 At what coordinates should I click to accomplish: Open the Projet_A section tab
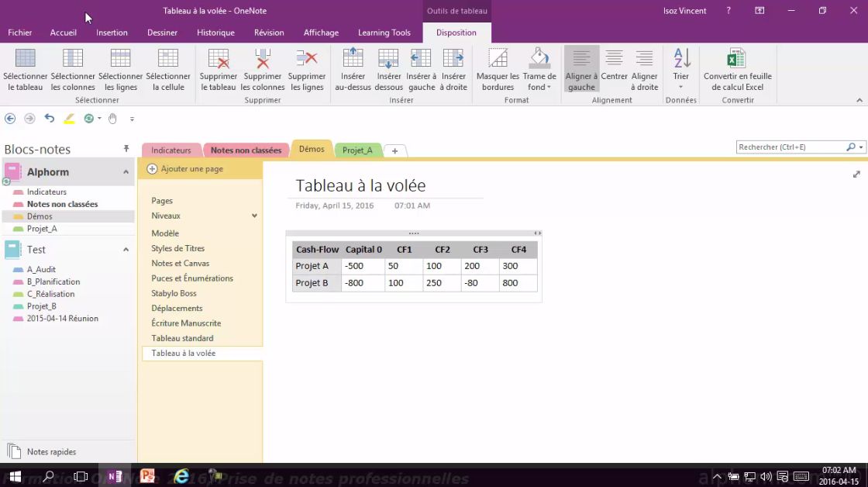pos(357,150)
